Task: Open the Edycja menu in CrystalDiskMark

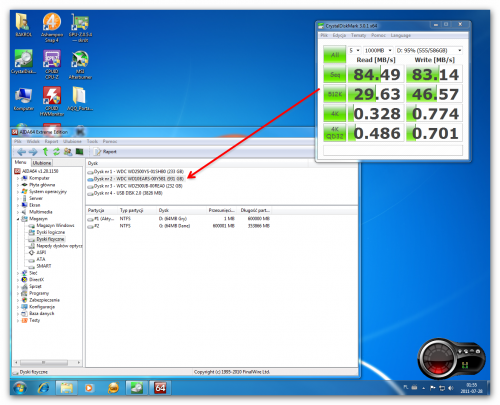Action: tap(339, 35)
